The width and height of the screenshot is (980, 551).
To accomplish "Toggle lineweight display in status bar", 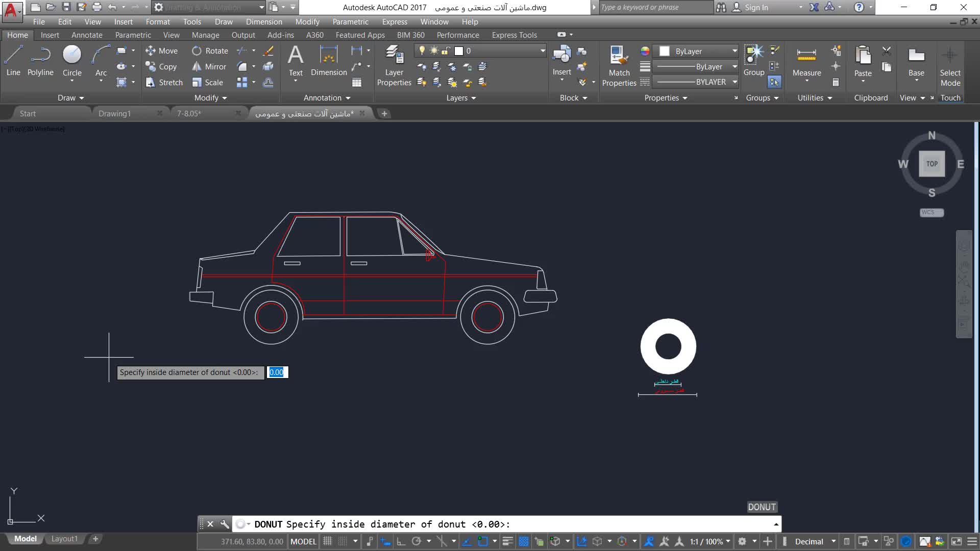I will (507, 541).
